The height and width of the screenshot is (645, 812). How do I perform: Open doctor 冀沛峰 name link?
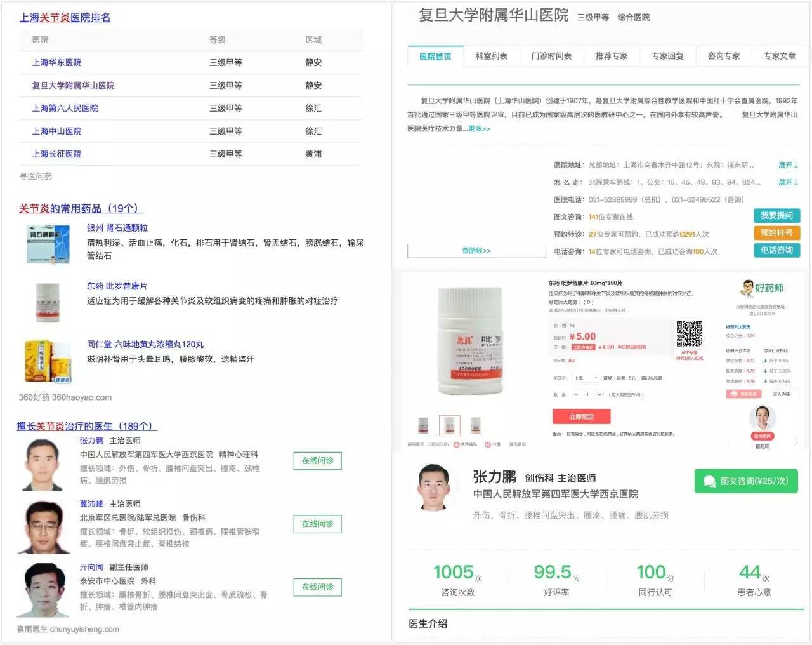pos(91,504)
